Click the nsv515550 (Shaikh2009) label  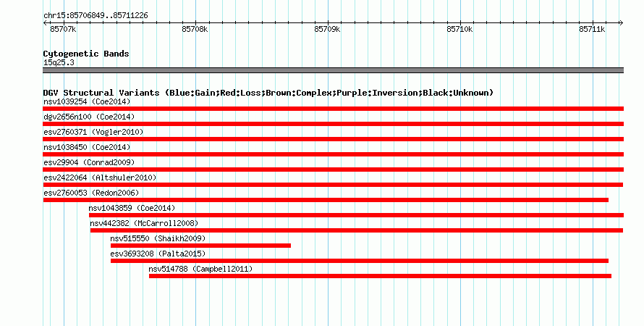158,238
